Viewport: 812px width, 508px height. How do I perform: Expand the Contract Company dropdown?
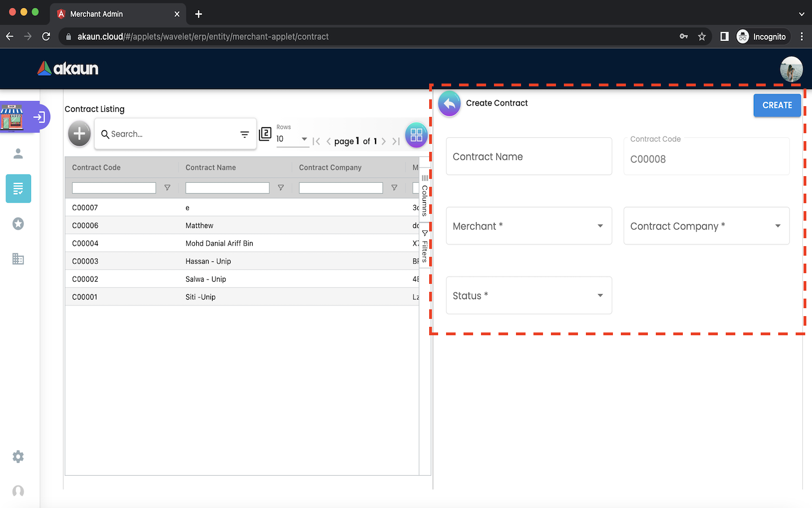click(706, 226)
